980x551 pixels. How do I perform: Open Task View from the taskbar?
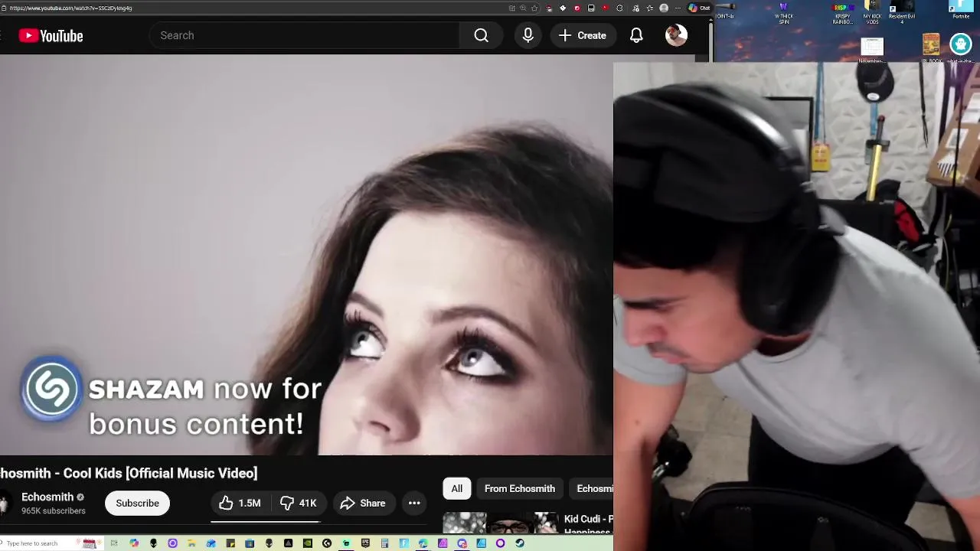114,543
